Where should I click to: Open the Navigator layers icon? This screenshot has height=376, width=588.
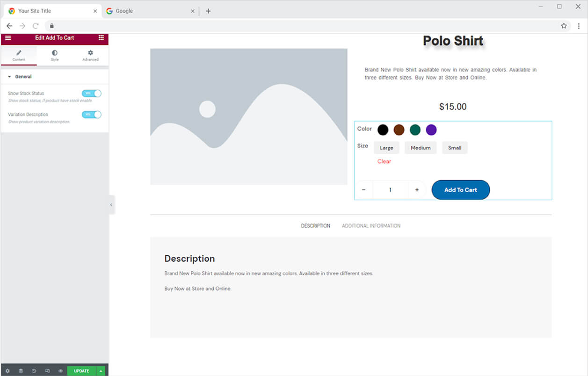(x=21, y=371)
